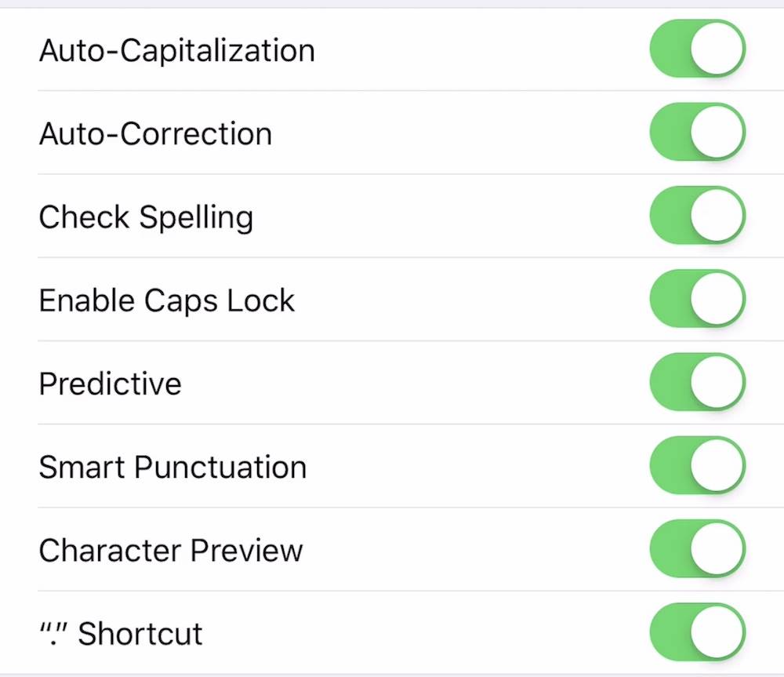Tap the Enable Caps Lock text

click(x=166, y=300)
